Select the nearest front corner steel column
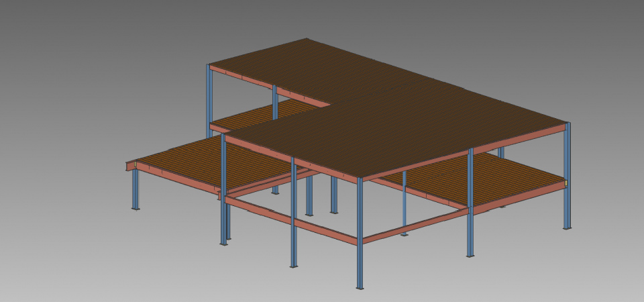Image resolution: width=644 pixels, height=302 pixels. coord(360,235)
